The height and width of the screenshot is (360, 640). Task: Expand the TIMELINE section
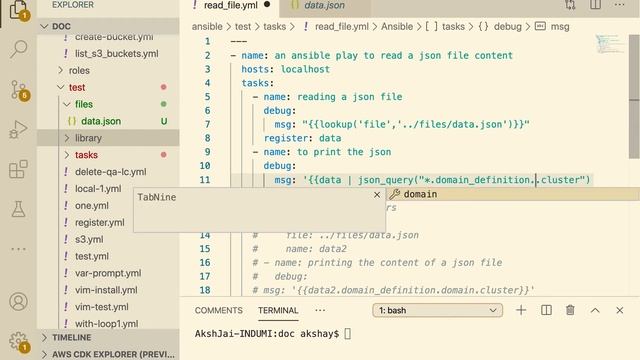point(108,338)
